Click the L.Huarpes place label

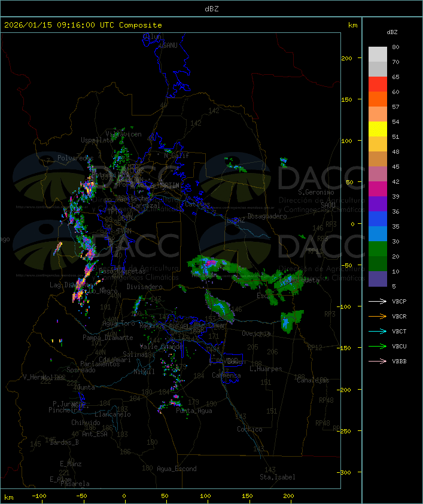tap(266, 369)
